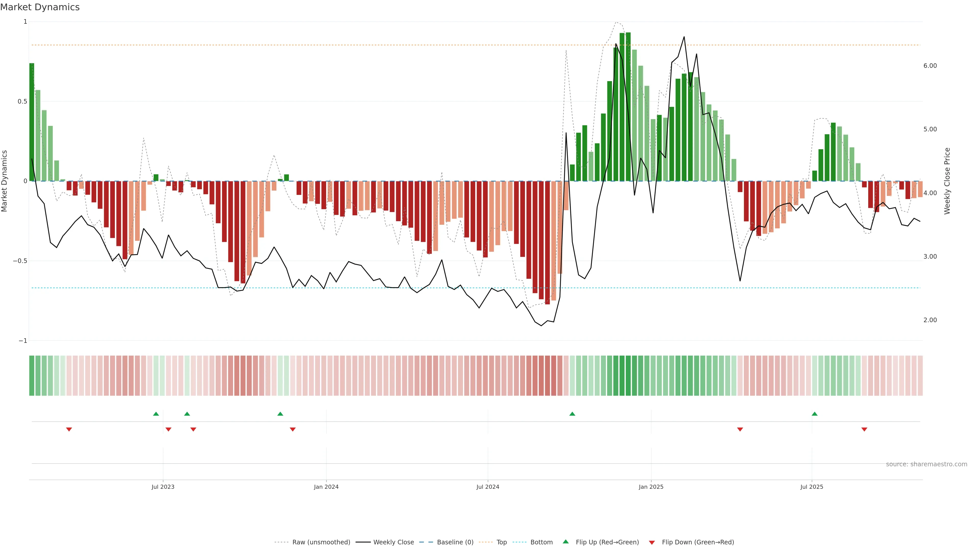Click the Jan 2024 x-axis label
Image resolution: width=980 pixels, height=551 pixels.
[x=326, y=487]
